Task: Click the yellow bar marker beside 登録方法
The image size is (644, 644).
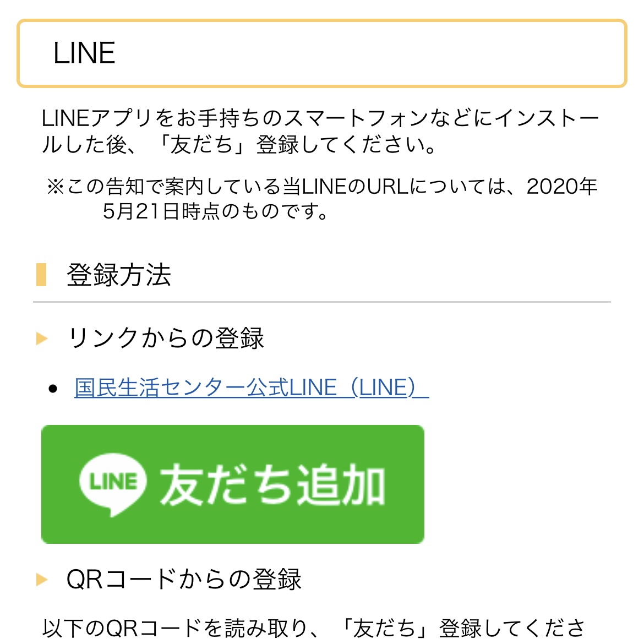Action: coord(41,275)
